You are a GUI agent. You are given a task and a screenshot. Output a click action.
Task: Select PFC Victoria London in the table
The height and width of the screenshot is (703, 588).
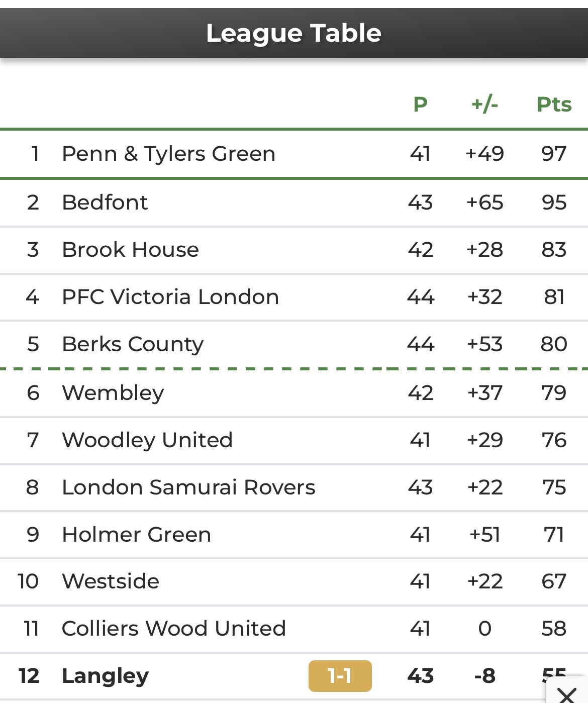pyautogui.click(x=294, y=297)
